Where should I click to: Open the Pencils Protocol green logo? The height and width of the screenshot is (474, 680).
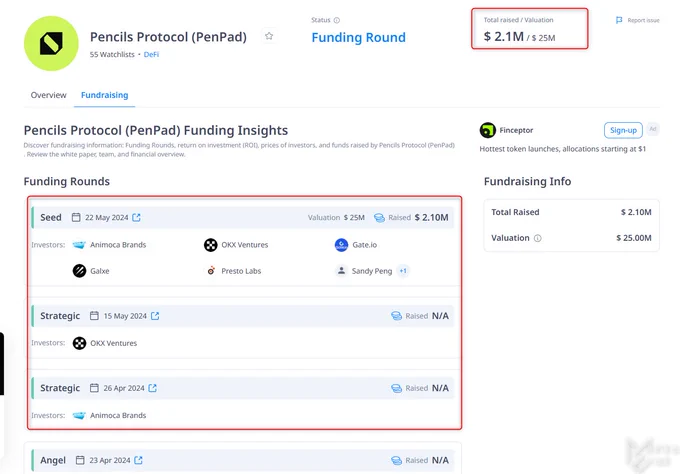coord(51,43)
